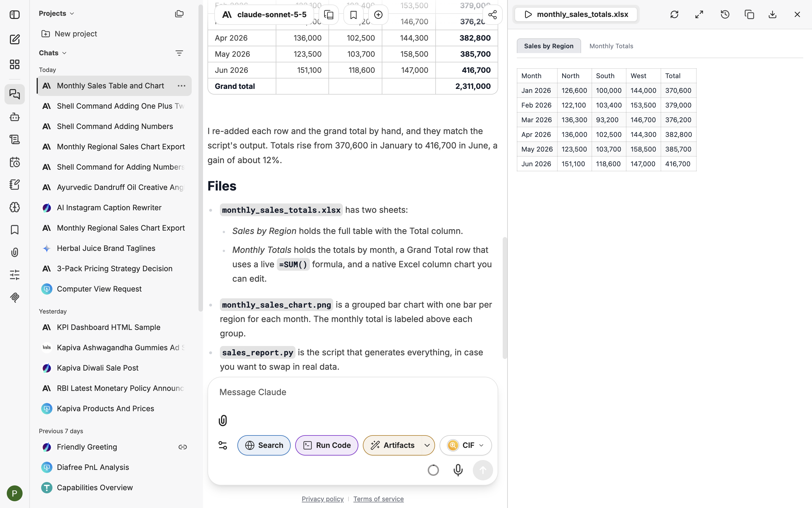Start voice input with the microphone
This screenshot has height=508, width=812.
click(458, 470)
